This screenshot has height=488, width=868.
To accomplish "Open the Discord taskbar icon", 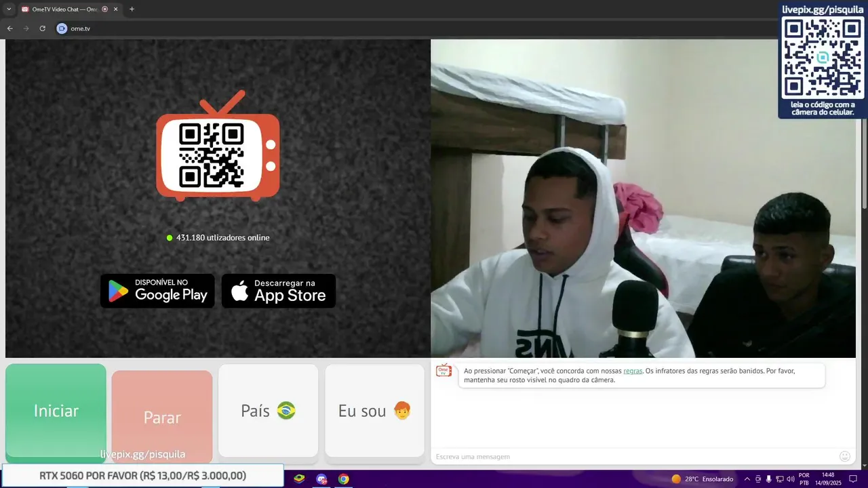I will [x=321, y=479].
